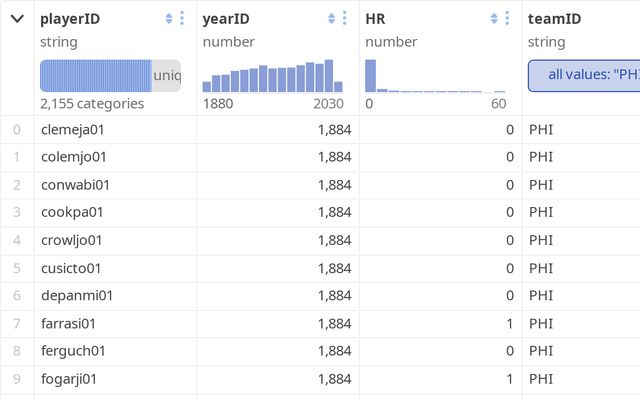Image resolution: width=640 pixels, height=400 pixels.
Task: Open the playerID column options menu
Action: pyautogui.click(x=182, y=19)
